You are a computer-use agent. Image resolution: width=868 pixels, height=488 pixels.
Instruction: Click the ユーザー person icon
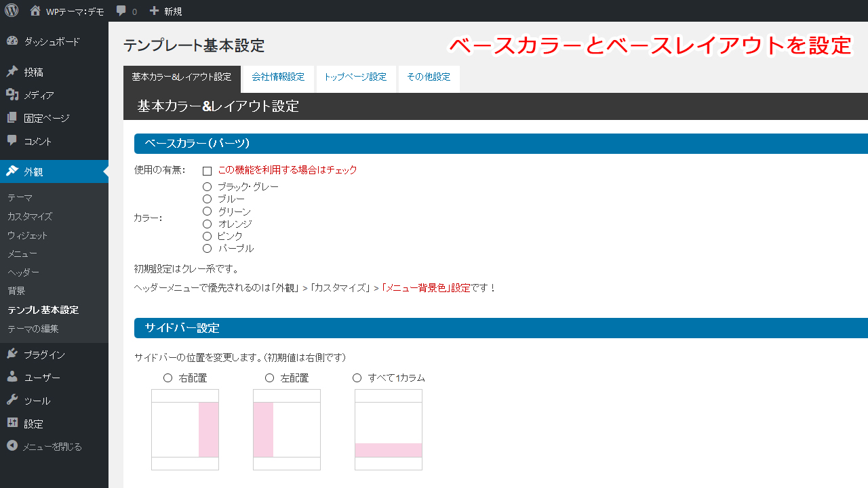[x=12, y=377]
